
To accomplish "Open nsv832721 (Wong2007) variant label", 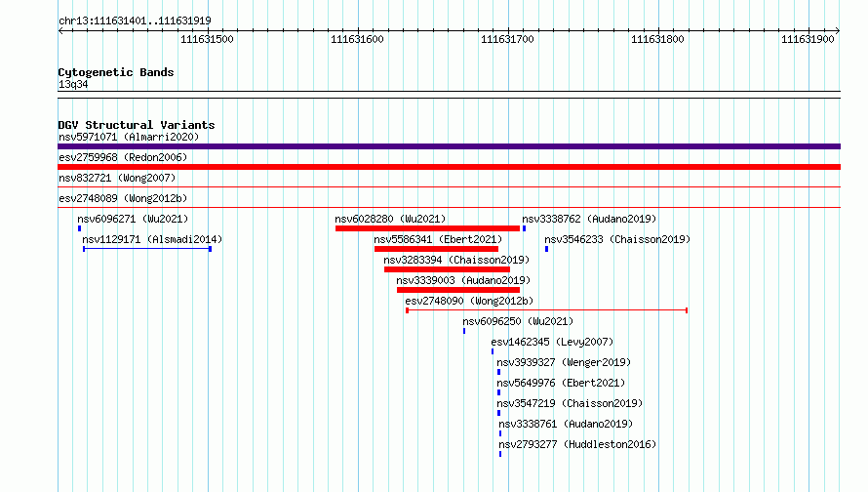I will coord(117,178).
